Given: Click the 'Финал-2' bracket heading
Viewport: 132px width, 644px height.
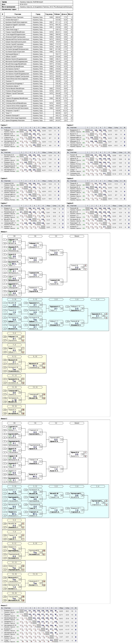Looking at the screenshot, I should 4,419.
